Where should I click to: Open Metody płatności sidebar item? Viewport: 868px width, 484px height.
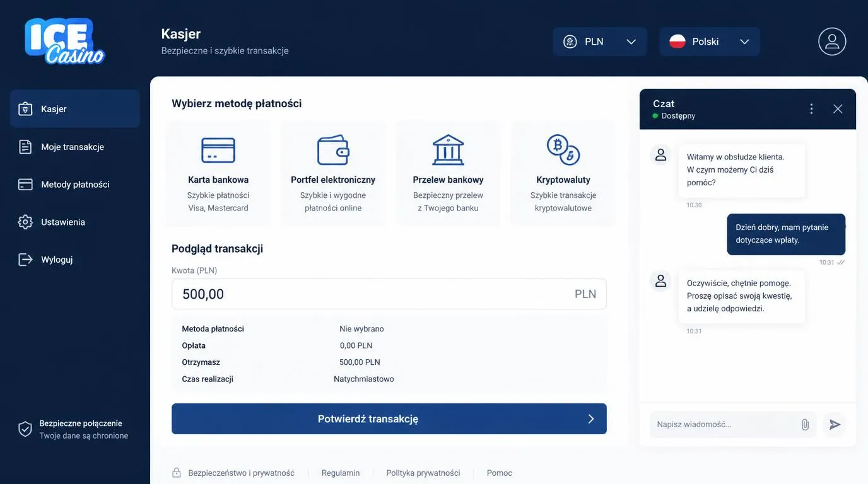75,185
